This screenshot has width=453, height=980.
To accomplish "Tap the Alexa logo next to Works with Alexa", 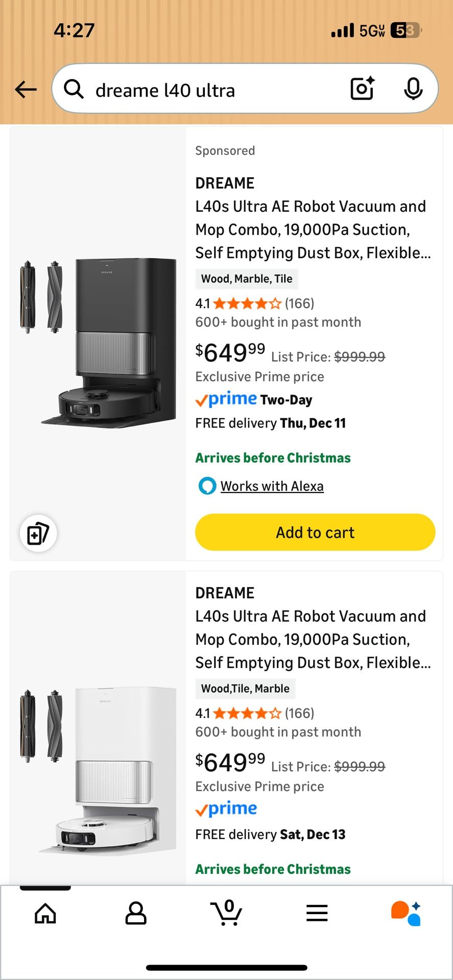I will (x=206, y=486).
